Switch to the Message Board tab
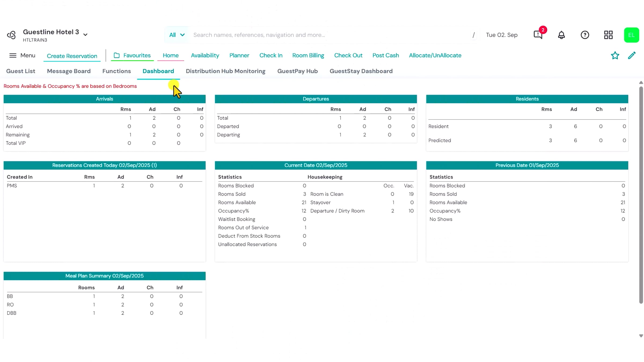This screenshot has width=644, height=362. [69, 71]
